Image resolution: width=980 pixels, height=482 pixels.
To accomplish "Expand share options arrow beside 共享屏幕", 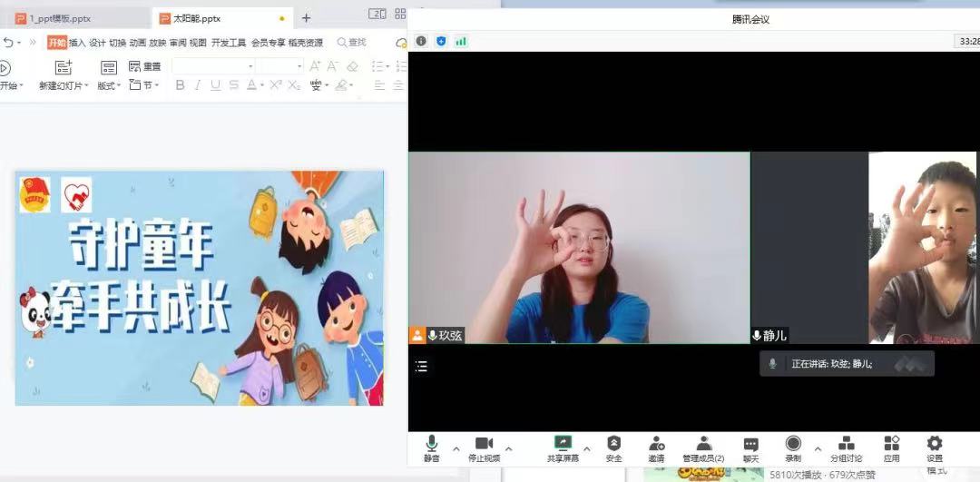I will (587, 448).
